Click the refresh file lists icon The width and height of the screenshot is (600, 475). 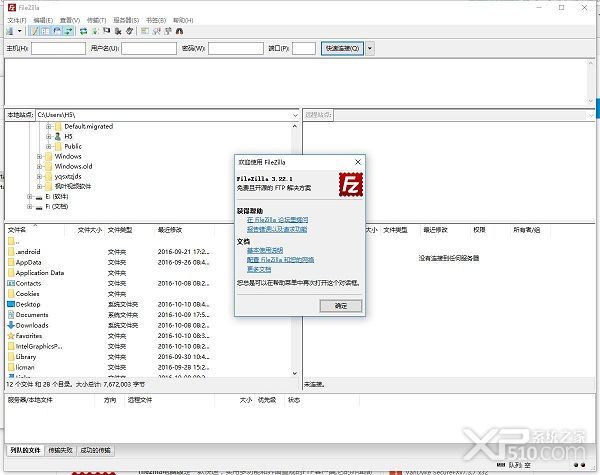pyautogui.click(x=83, y=31)
